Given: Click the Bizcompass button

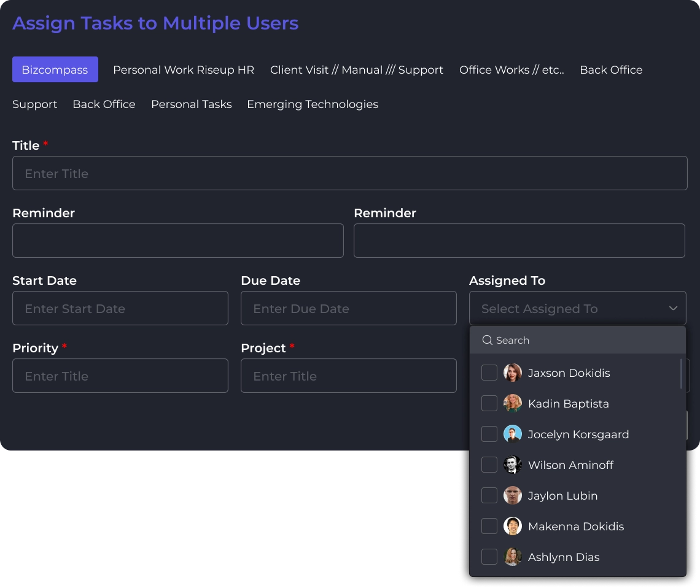Looking at the screenshot, I should coord(55,70).
